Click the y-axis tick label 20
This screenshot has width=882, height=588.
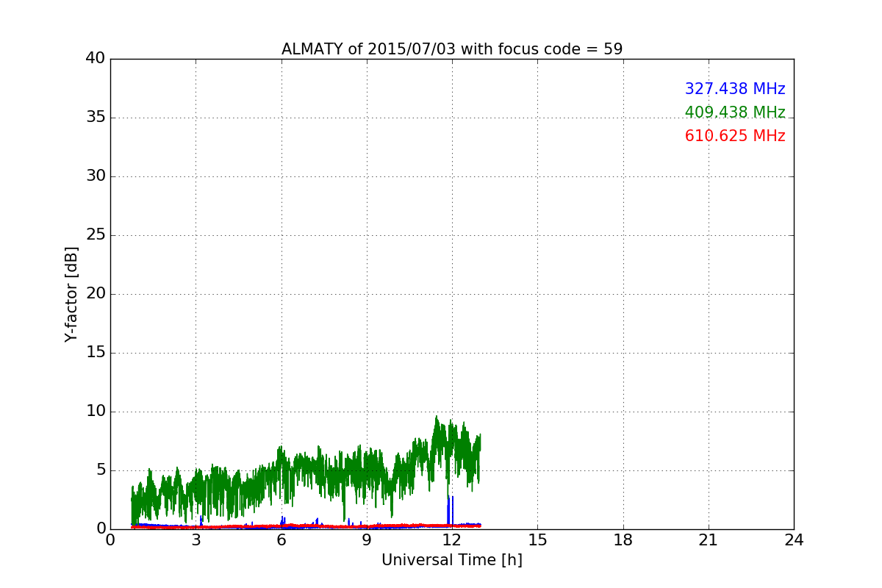coord(96,294)
